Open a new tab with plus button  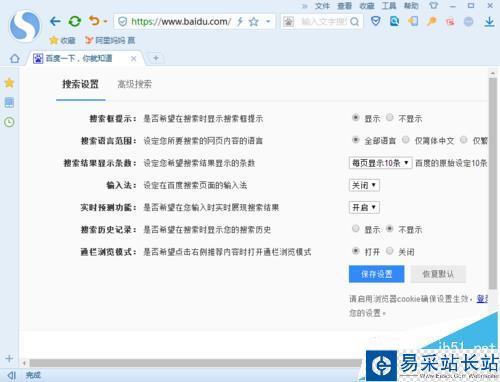156,58
